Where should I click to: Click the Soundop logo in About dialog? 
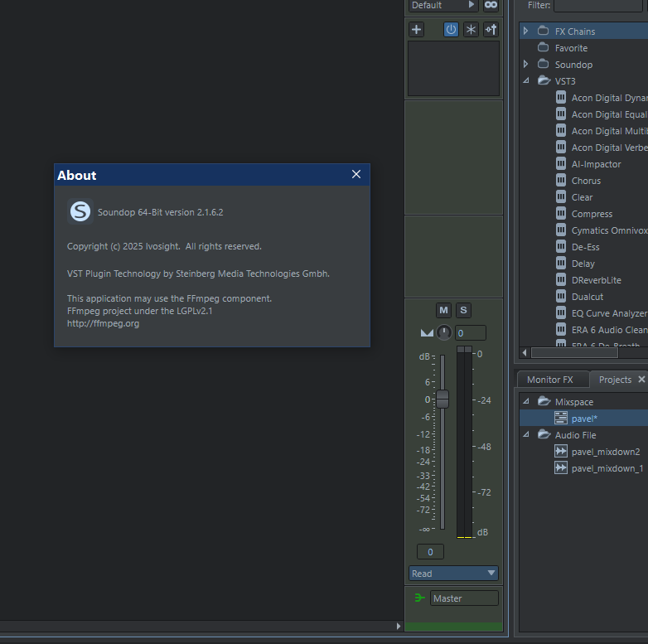tap(80, 211)
